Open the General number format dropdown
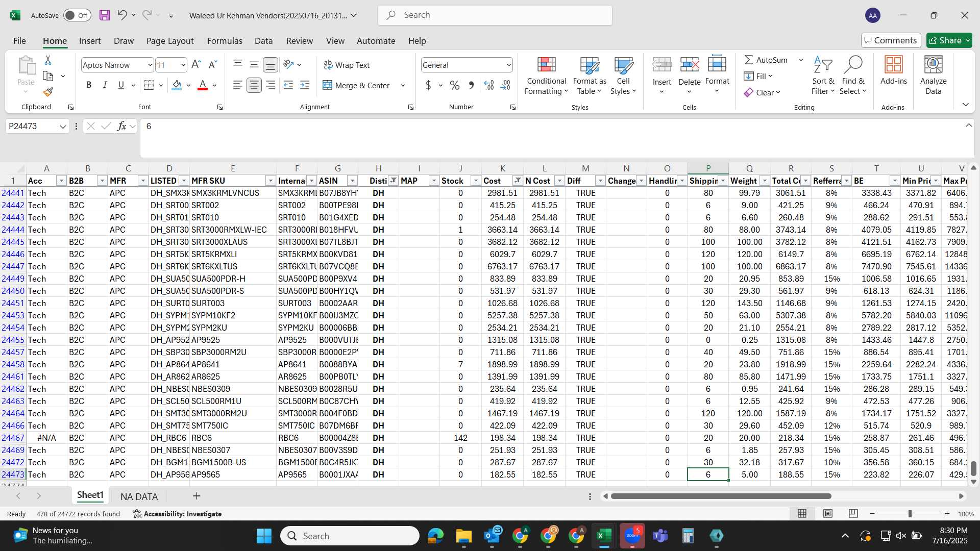 508,65
